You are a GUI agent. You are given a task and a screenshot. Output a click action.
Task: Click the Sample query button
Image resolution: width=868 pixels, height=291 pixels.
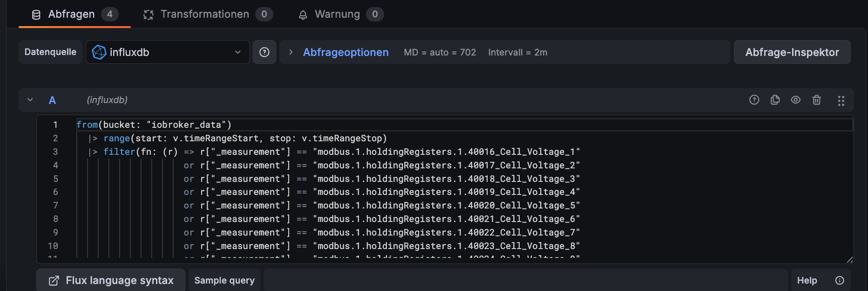click(224, 280)
